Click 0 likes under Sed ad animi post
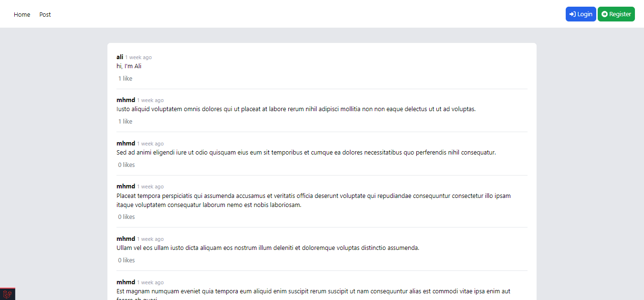This screenshot has width=644, height=300. click(x=127, y=165)
